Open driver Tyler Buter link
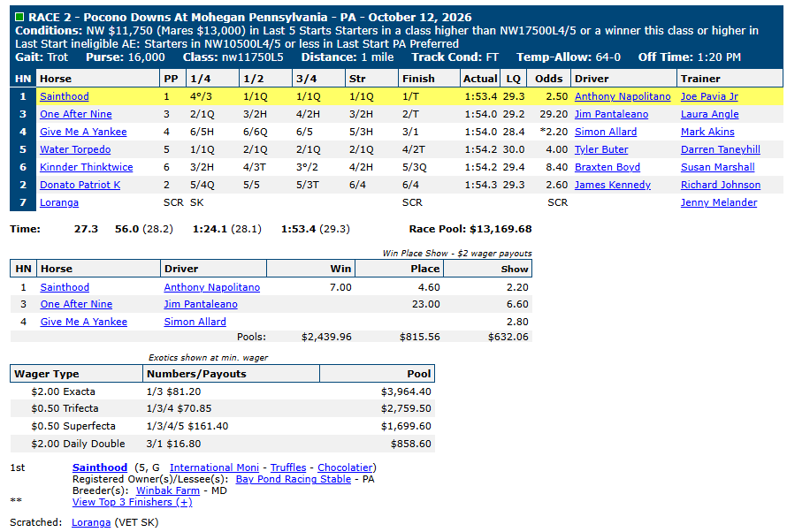This screenshot has width=787, height=532. point(601,149)
